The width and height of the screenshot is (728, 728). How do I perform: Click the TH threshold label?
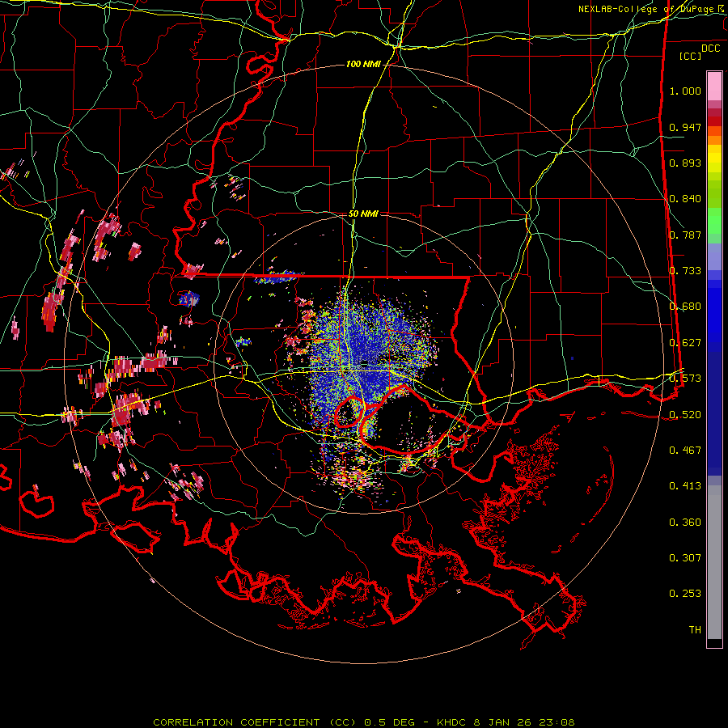coord(695,630)
